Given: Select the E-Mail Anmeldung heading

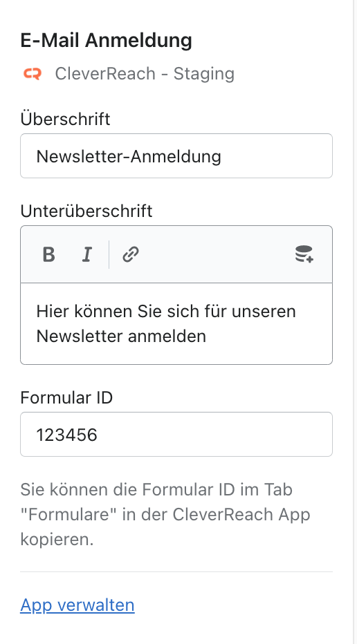Looking at the screenshot, I should (106, 40).
